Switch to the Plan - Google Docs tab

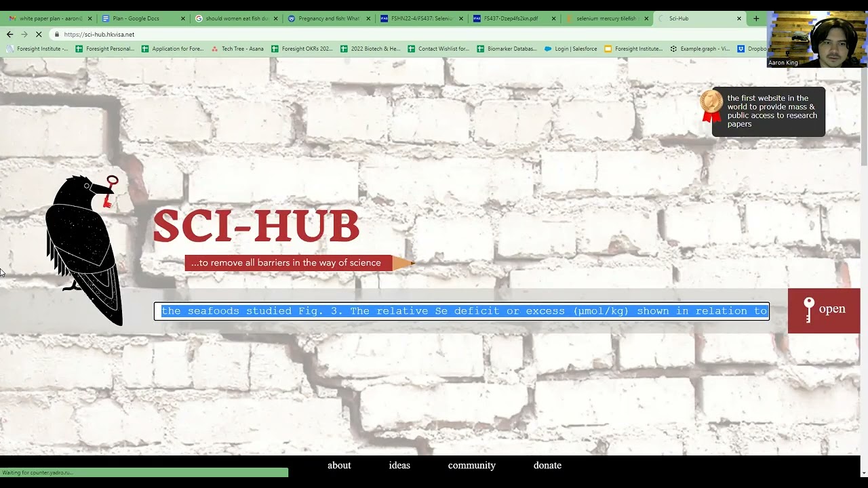point(136,18)
